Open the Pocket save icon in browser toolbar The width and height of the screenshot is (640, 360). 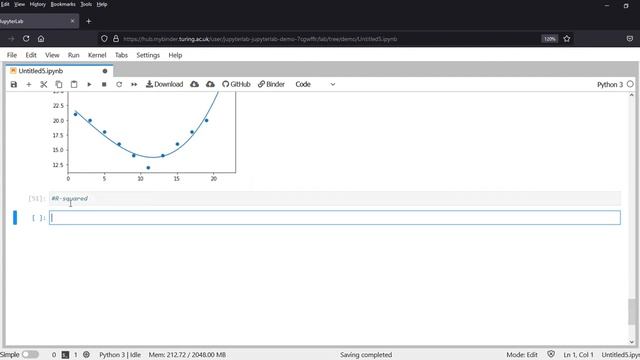[x=630, y=39]
